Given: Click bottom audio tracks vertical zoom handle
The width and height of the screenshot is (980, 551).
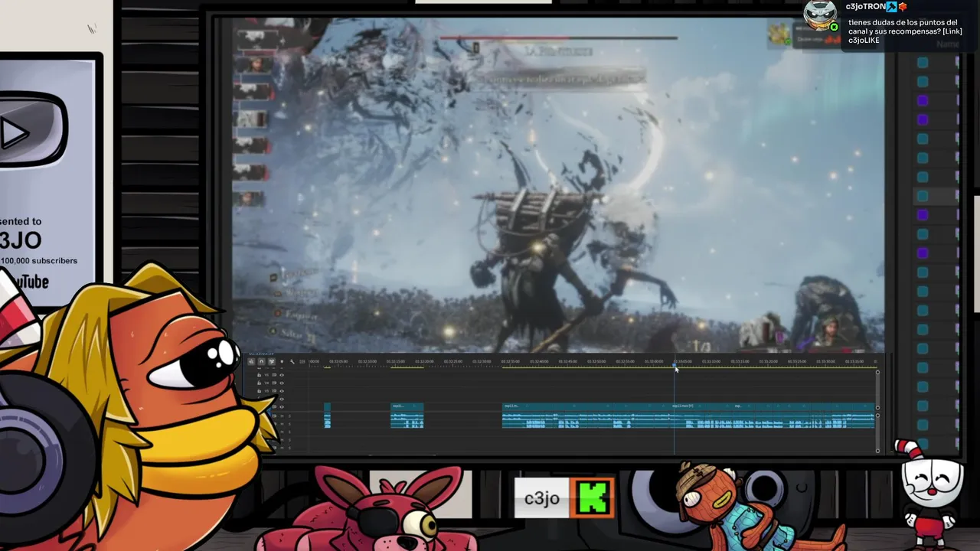Looking at the screenshot, I should (877, 451).
